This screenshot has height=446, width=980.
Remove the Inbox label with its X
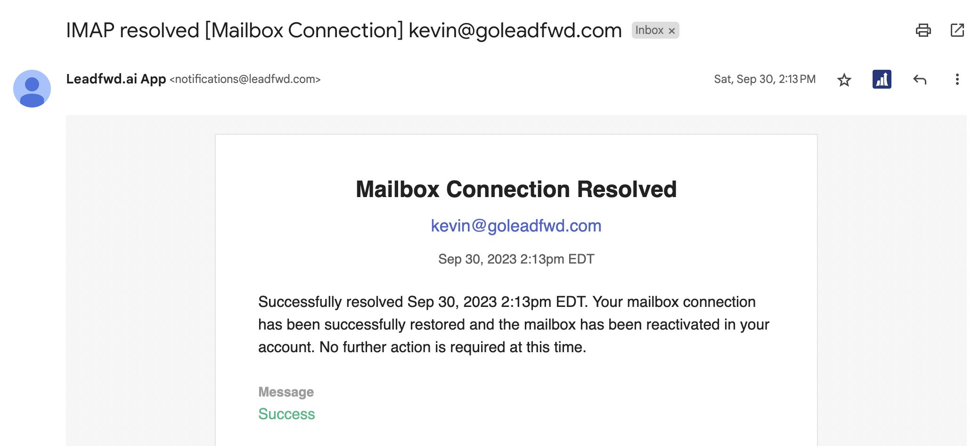tap(672, 31)
